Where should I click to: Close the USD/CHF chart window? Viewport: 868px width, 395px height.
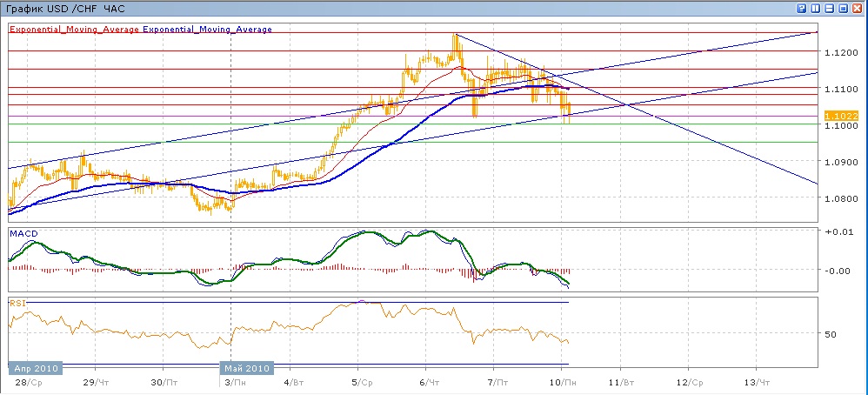click(x=858, y=7)
